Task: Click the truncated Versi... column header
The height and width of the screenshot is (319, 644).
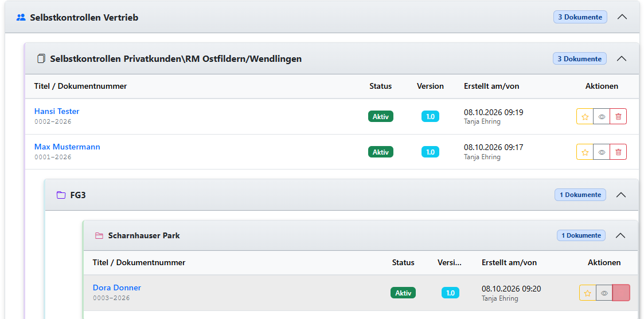Action: (450, 262)
